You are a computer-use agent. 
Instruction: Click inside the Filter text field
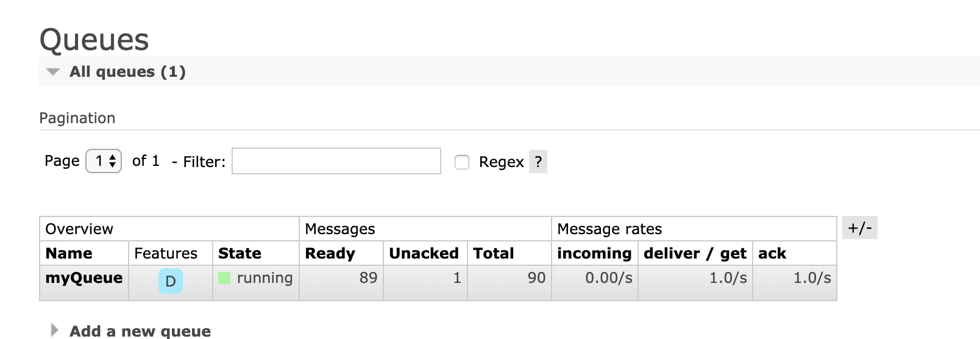(x=336, y=161)
